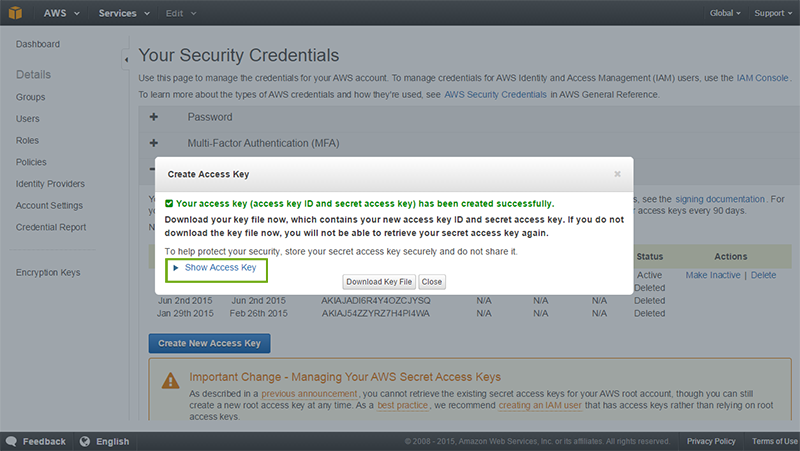The image size is (800, 451).
Task: Close the Create Access Key dialog with X
Action: click(618, 173)
